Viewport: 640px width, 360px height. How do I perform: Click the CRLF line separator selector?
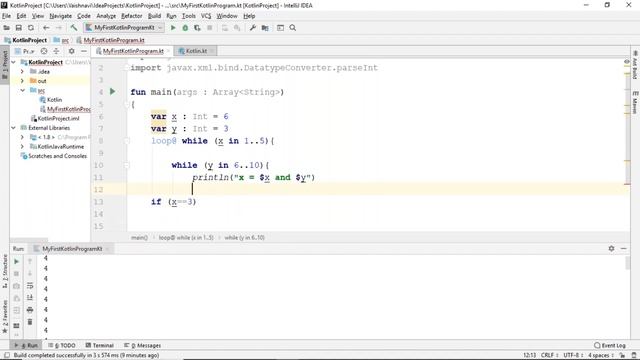(549, 355)
